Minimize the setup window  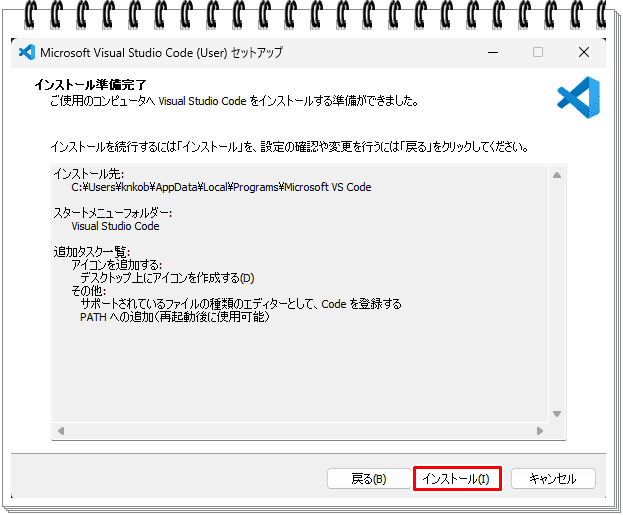pos(493,52)
